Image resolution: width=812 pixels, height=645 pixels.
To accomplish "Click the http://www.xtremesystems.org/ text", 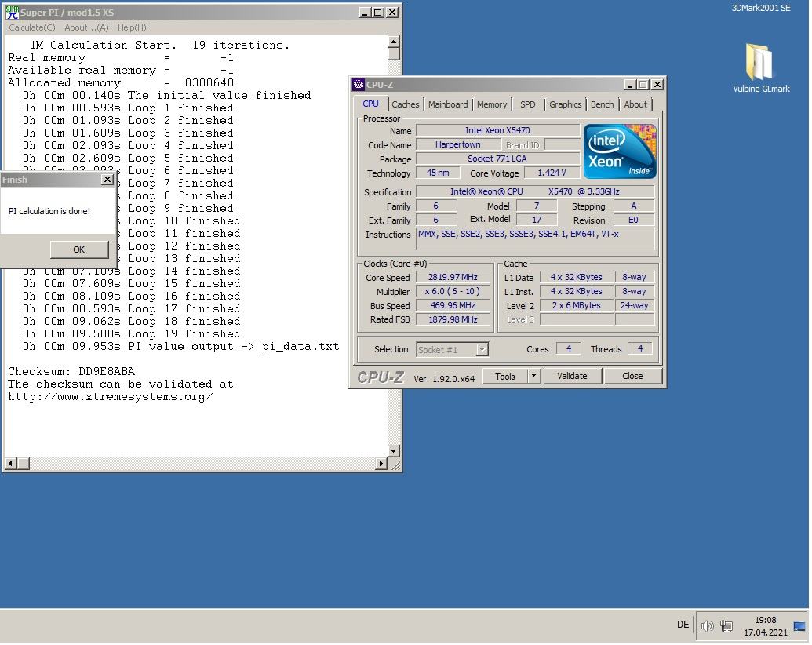I will point(111,397).
